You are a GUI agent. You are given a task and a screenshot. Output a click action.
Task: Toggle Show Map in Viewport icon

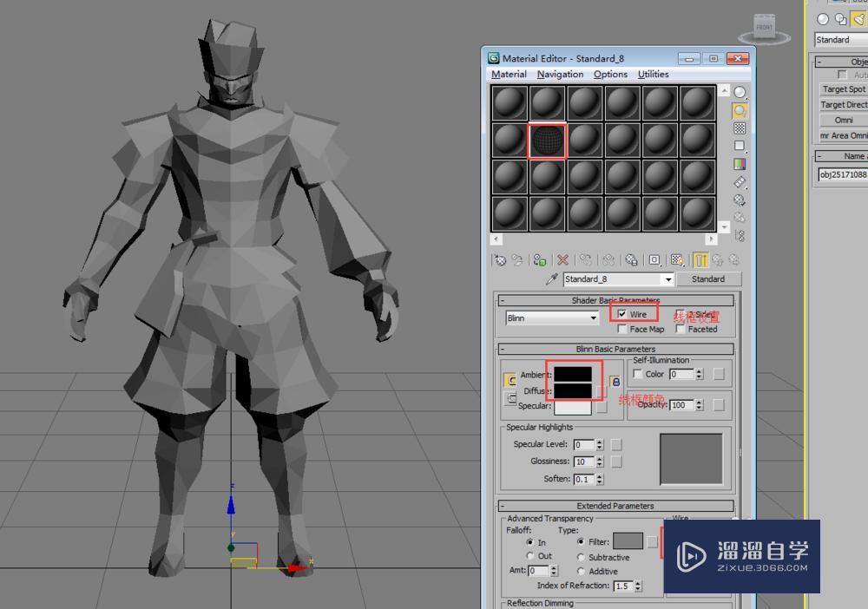(x=677, y=260)
